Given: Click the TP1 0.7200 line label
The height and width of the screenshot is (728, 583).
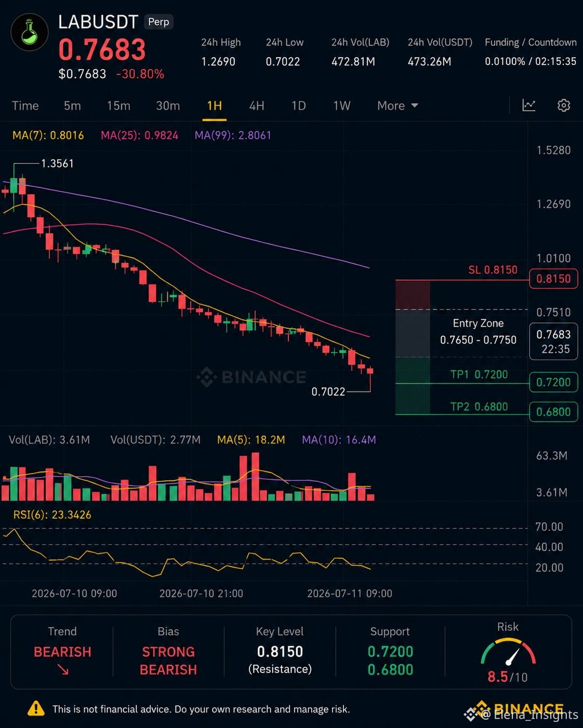Looking at the screenshot, I should click(479, 374).
